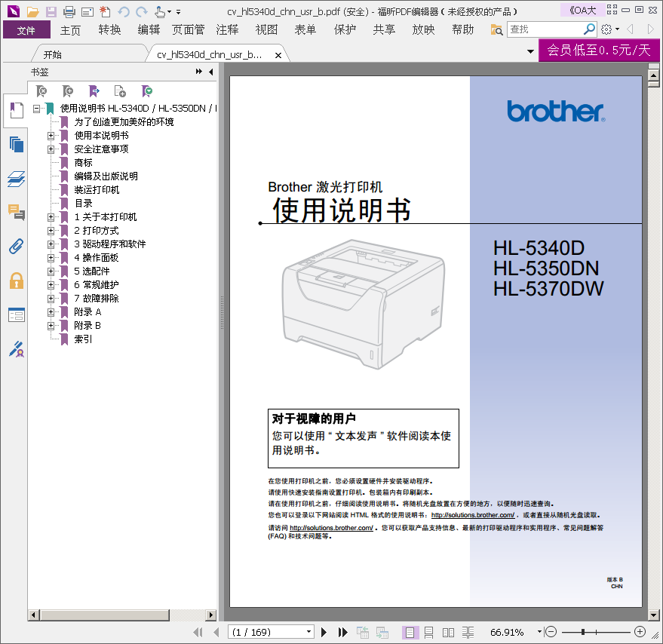Open the Layers panel icon in sidebar
The image size is (663, 644).
tap(16, 179)
